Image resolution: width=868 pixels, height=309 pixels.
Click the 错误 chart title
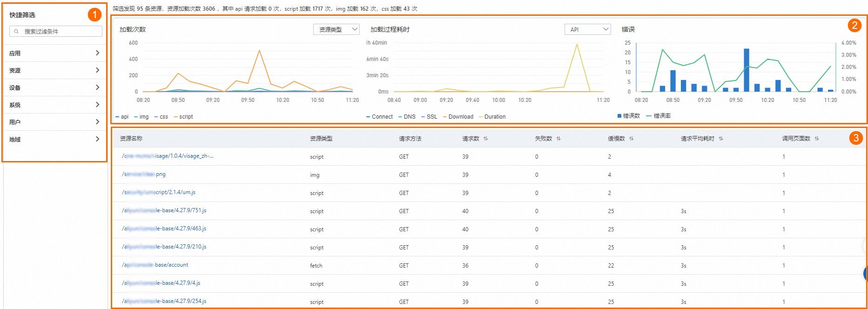click(x=628, y=29)
